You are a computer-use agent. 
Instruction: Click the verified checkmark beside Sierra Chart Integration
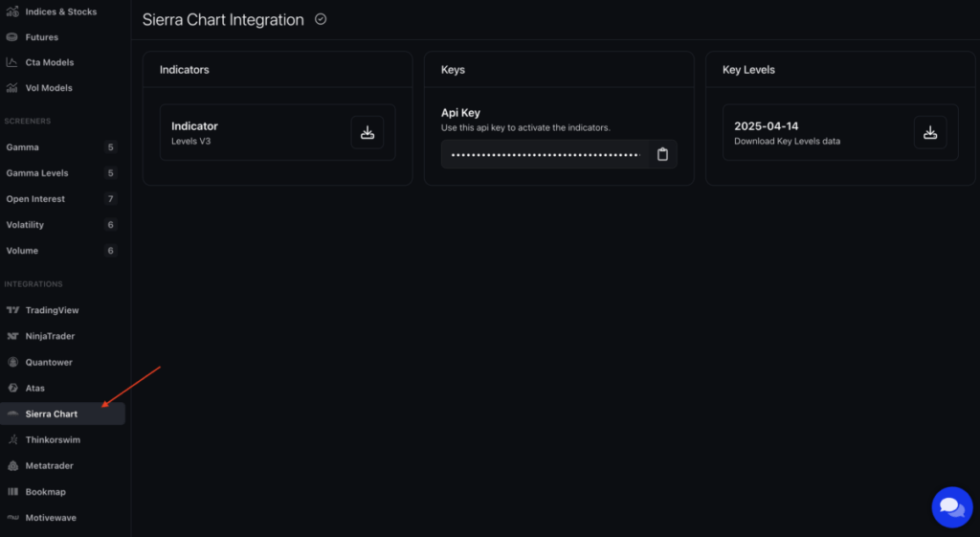321,19
